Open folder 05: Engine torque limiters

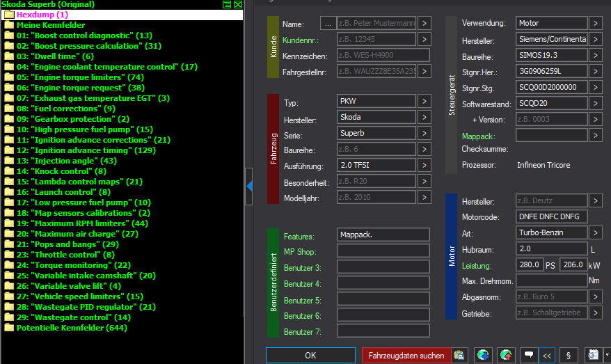tap(80, 77)
